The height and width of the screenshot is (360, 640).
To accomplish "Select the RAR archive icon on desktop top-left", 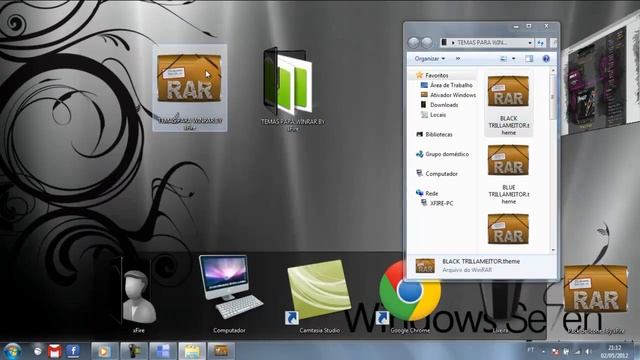I will point(189,78).
